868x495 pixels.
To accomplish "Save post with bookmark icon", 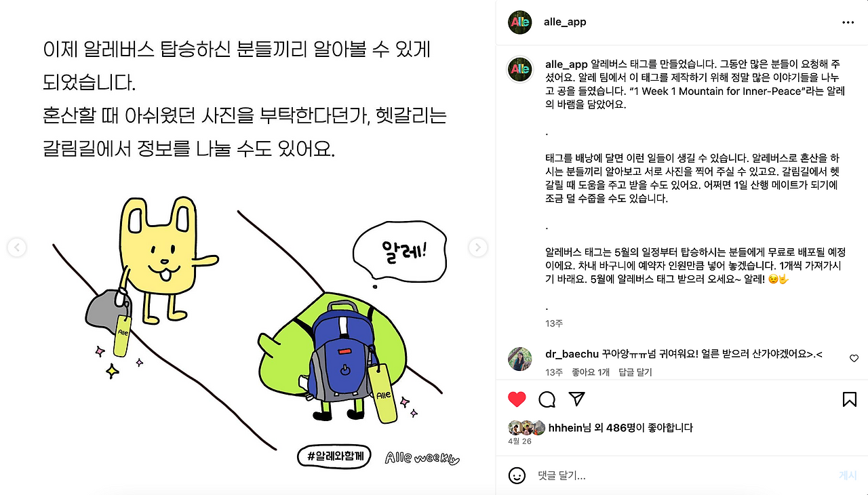I will pyautogui.click(x=849, y=399).
